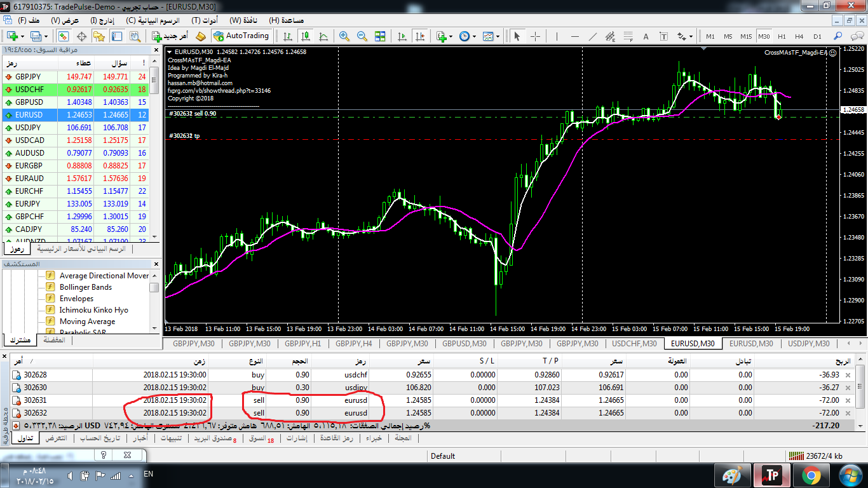
Task: Open the chat bubbles icon
Action: [857, 36]
